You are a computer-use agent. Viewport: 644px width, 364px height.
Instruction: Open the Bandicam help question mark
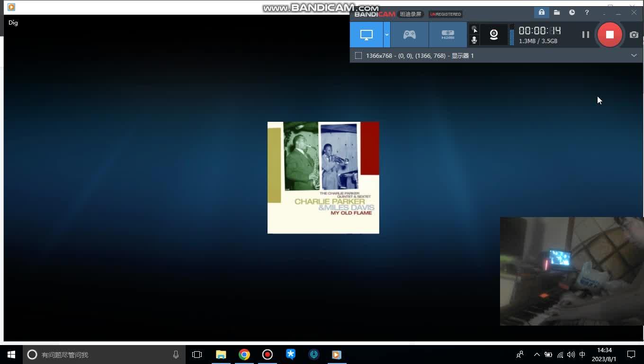[587, 12]
